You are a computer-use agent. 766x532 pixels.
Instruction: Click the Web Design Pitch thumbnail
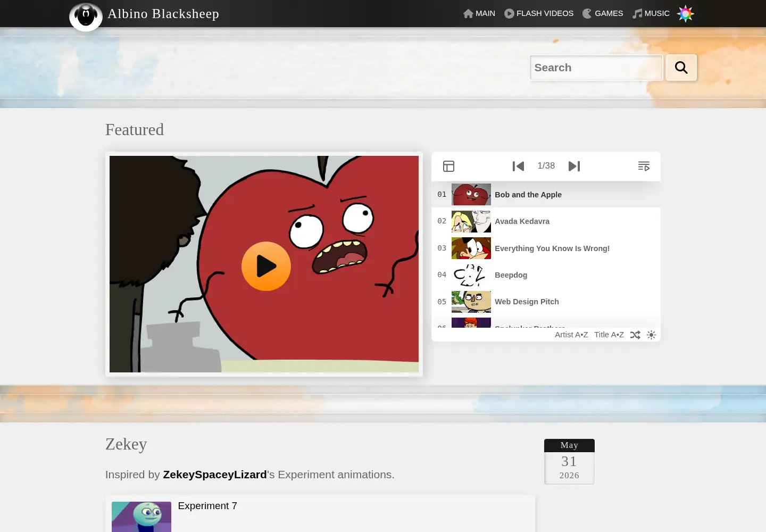471,302
